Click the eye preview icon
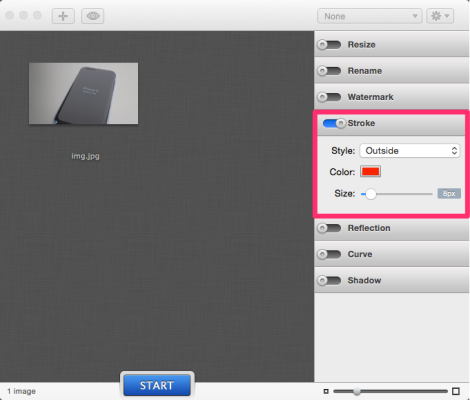 (x=93, y=16)
